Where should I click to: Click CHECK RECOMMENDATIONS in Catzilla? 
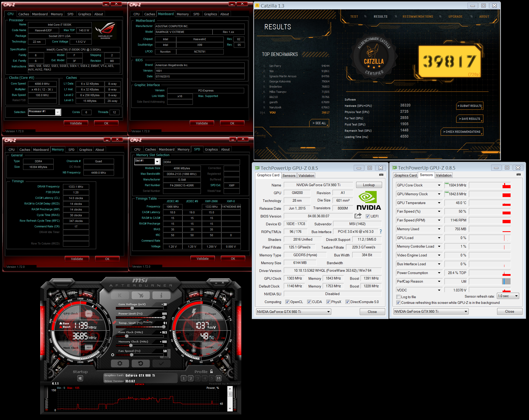(x=462, y=132)
